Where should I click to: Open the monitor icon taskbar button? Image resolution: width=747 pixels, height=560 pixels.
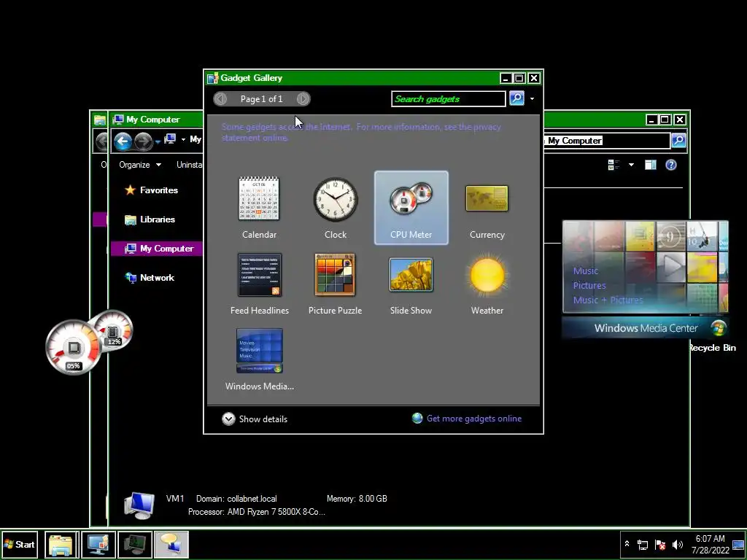pyautogui.click(x=135, y=544)
